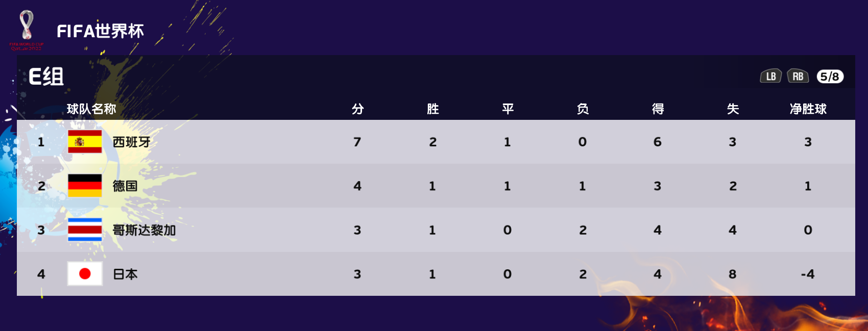Click Japan's -4 goal difference value

click(807, 274)
